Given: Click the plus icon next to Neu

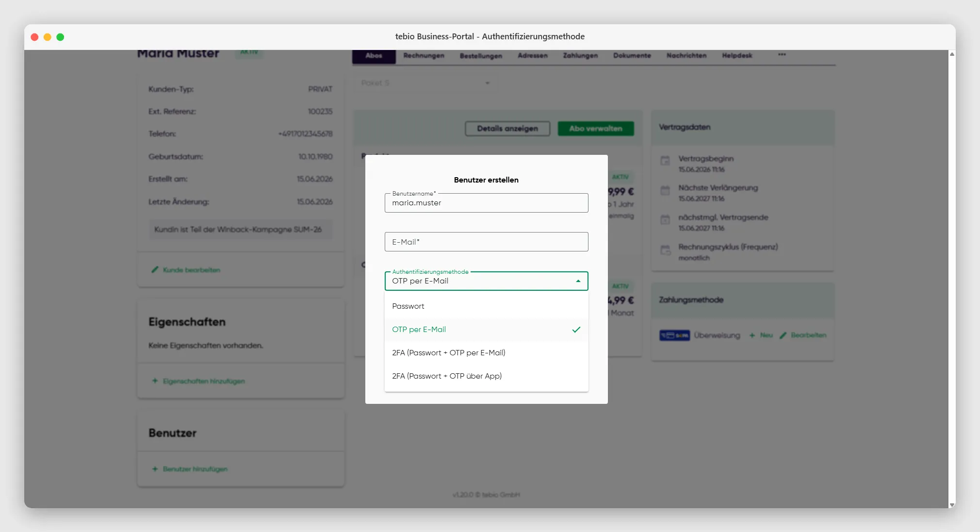Looking at the screenshot, I should pos(752,335).
